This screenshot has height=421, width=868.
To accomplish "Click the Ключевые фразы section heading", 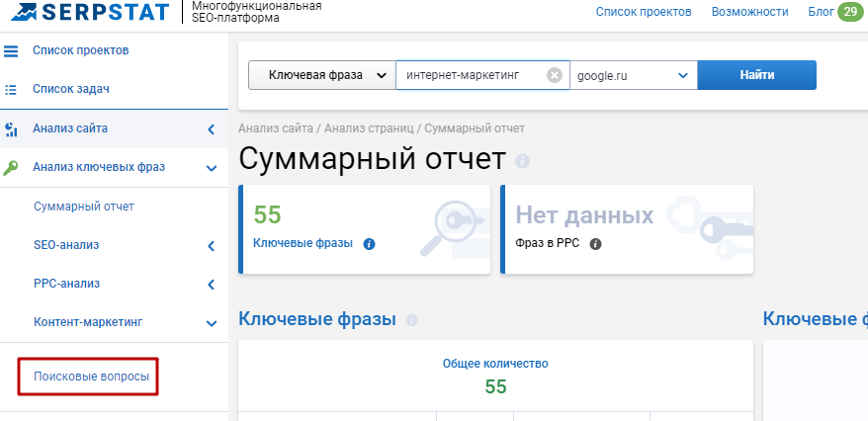I will coord(317,319).
